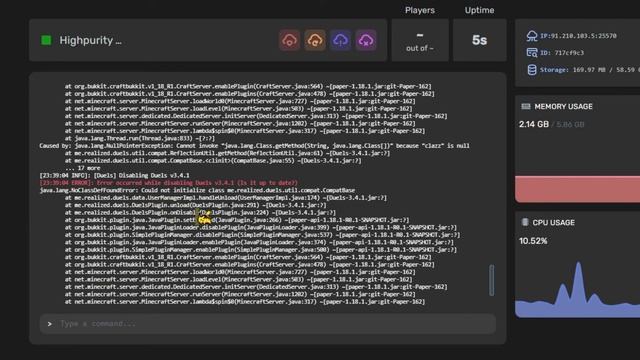Click the green server status indicator

click(46, 40)
